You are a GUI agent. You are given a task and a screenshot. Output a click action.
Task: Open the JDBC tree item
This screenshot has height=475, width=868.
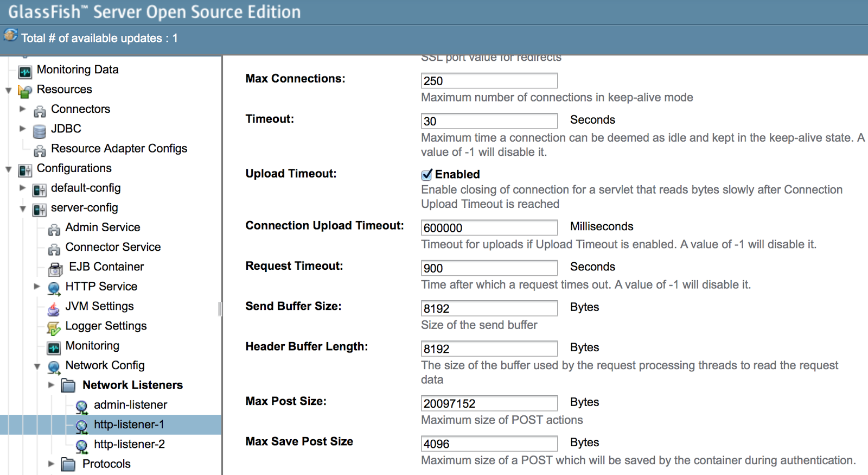click(x=66, y=129)
